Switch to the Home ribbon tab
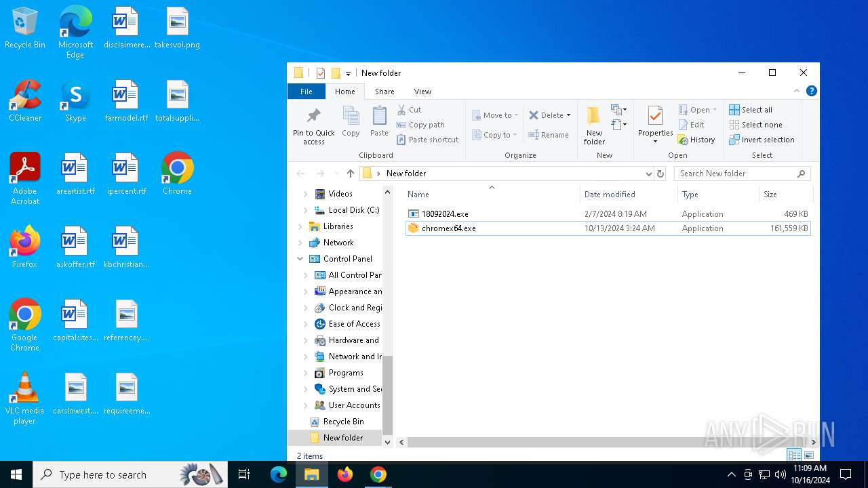The height and width of the screenshot is (488, 868). tap(344, 91)
